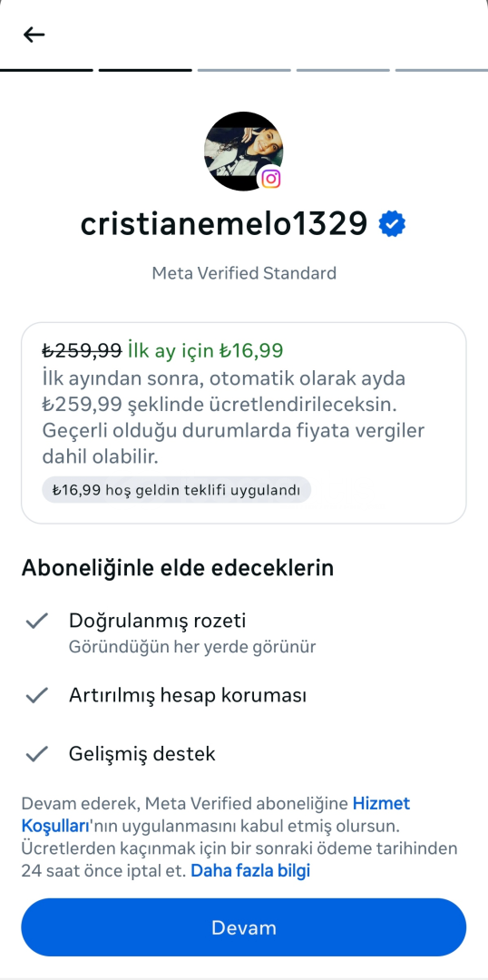Click the struck-through ₺259,99 price
This screenshot has height=980, width=488.
point(82,350)
